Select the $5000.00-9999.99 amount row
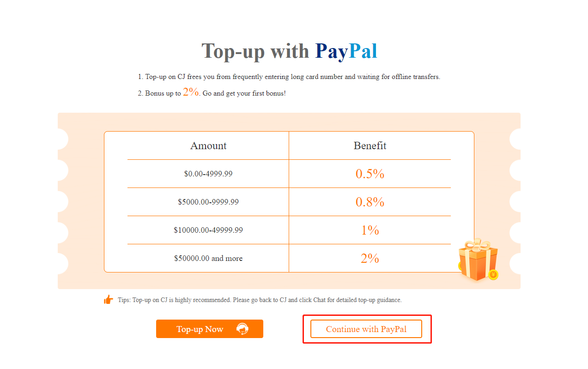Viewport: 588px width, 369px height. click(x=208, y=202)
